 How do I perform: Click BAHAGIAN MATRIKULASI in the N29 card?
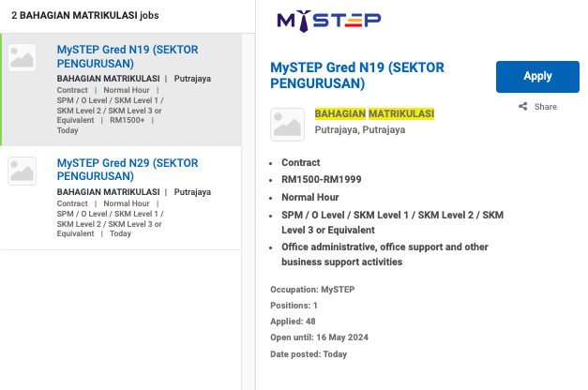tap(107, 192)
